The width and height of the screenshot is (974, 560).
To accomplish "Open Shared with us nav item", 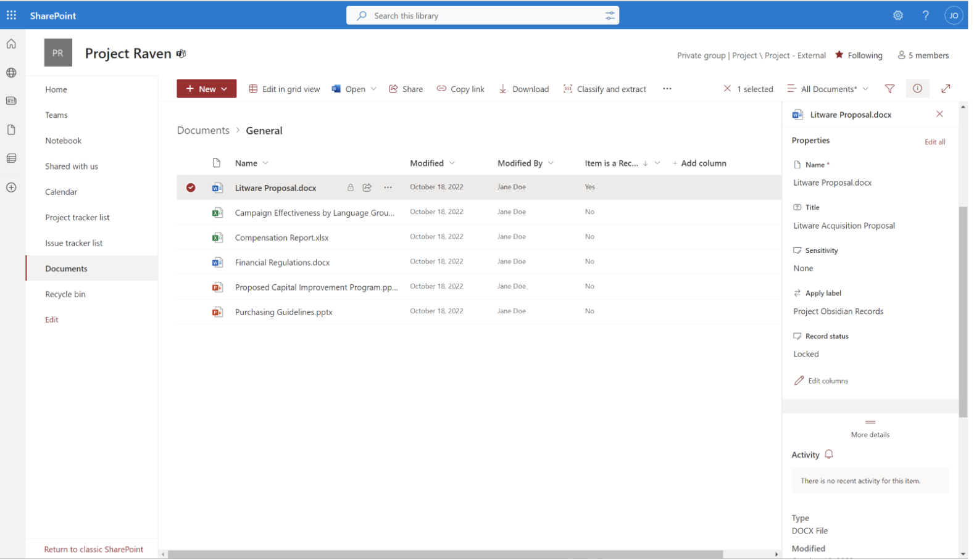I will pos(72,167).
